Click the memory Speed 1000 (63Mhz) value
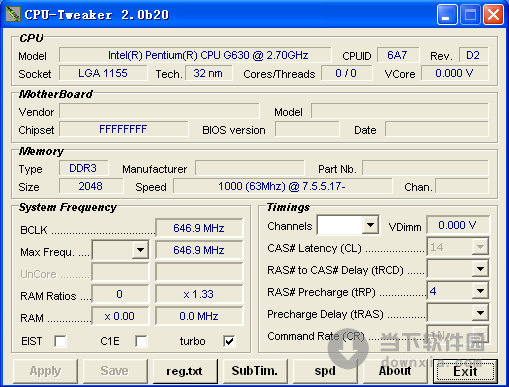509x387 pixels. point(282,186)
